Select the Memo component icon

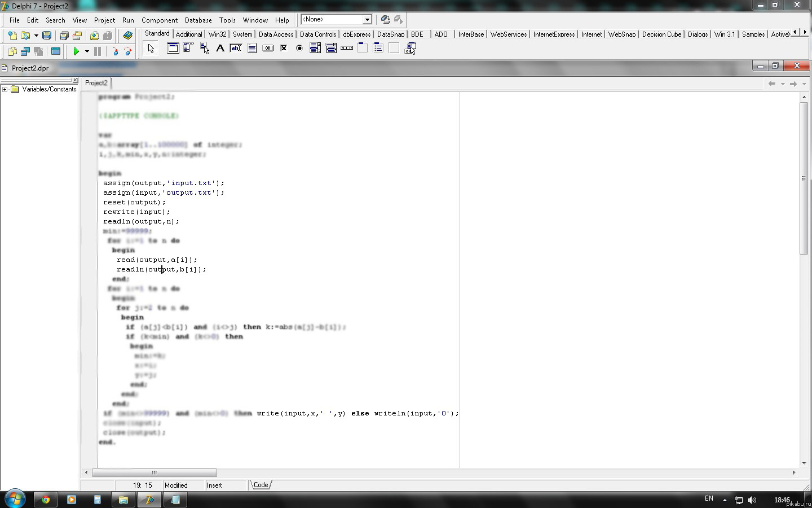[252, 49]
